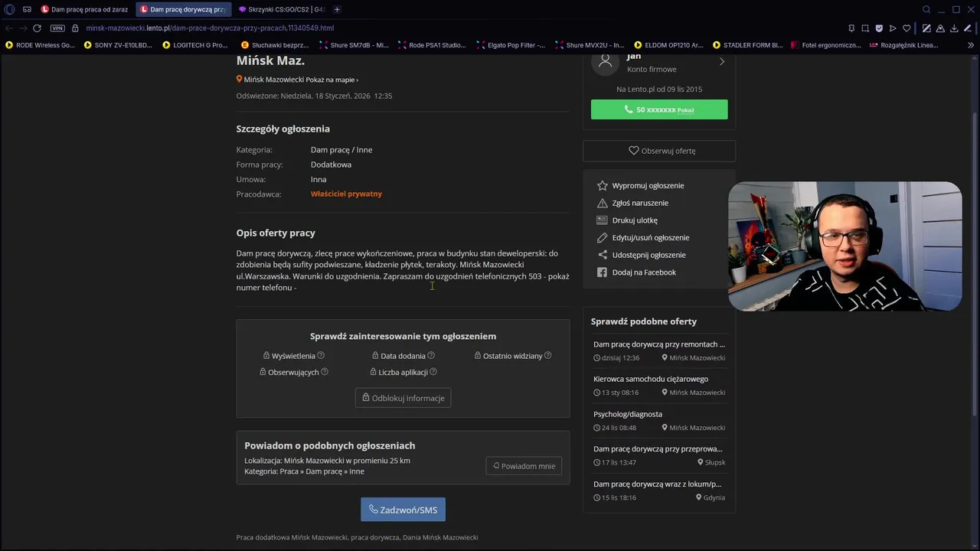Open the tab search magnifier icon
The height and width of the screenshot is (551, 980).
(926, 9)
